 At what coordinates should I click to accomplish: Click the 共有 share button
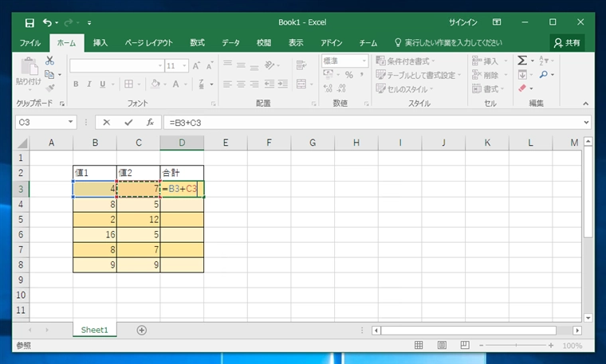click(567, 43)
